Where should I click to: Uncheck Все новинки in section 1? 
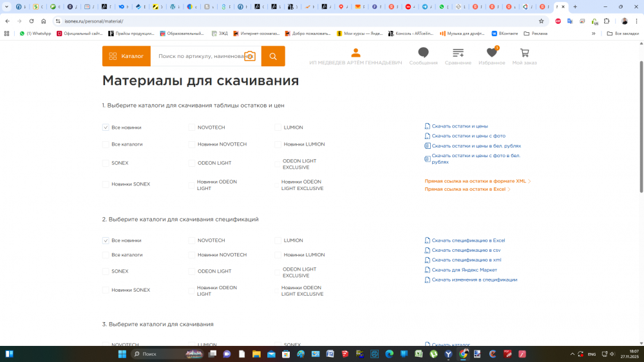click(x=106, y=128)
